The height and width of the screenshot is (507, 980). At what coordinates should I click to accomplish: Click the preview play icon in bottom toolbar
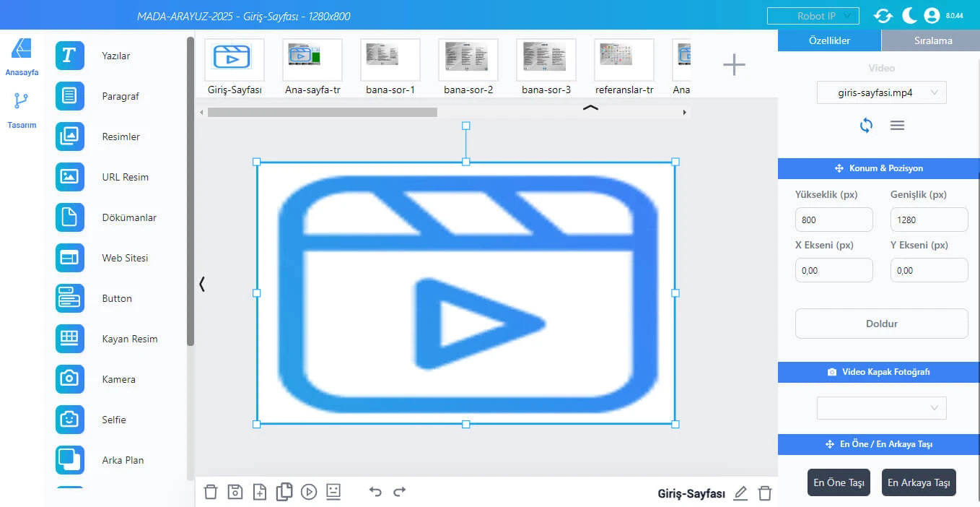(x=309, y=492)
